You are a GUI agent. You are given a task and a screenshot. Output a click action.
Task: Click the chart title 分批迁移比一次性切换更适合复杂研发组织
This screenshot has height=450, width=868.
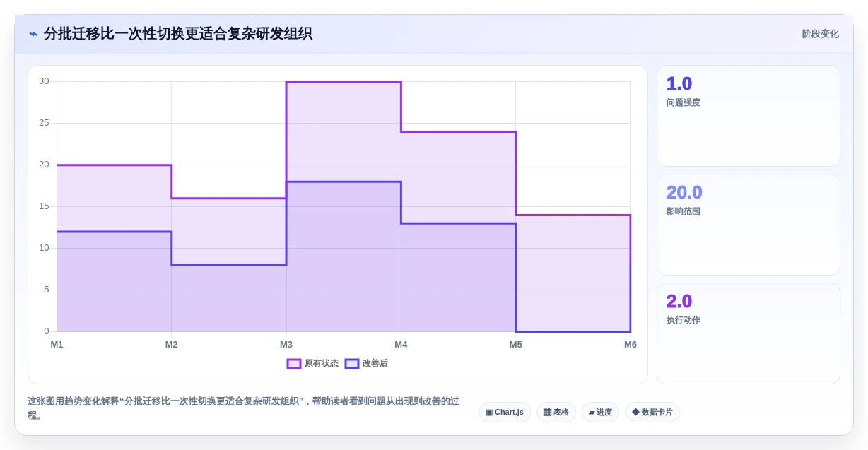178,34
